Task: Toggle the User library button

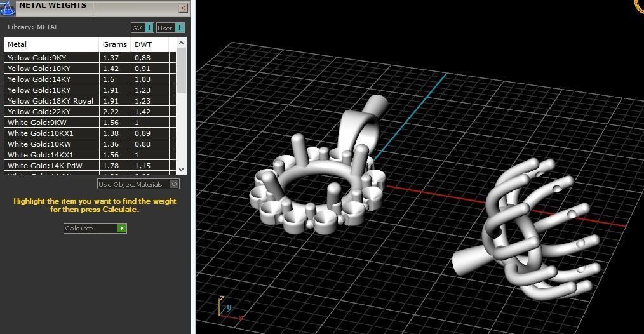Action: tap(170, 28)
